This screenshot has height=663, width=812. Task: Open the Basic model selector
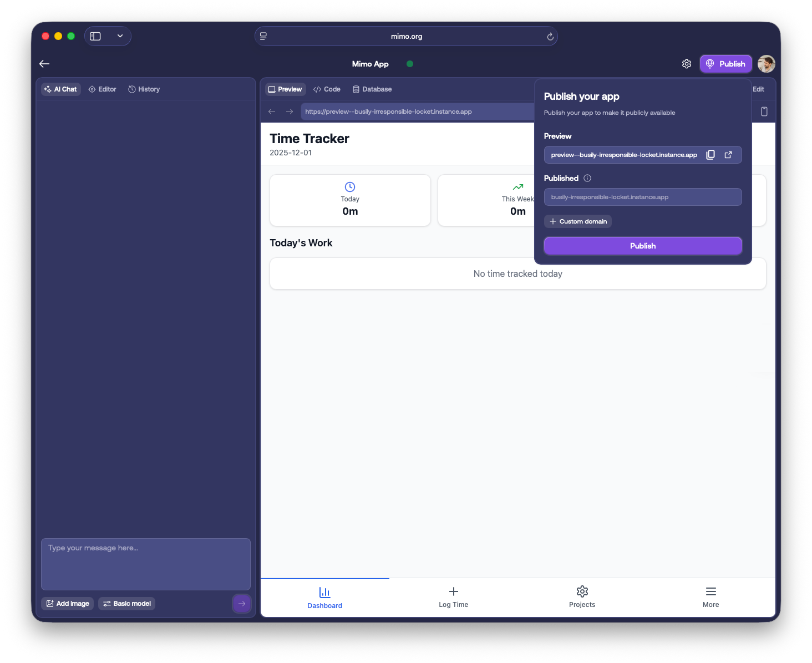coord(126,604)
